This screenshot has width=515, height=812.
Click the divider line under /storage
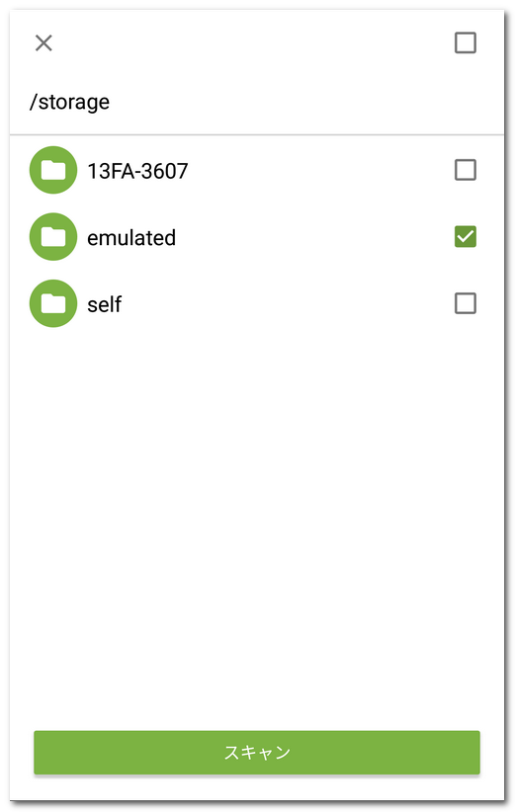[257, 134]
